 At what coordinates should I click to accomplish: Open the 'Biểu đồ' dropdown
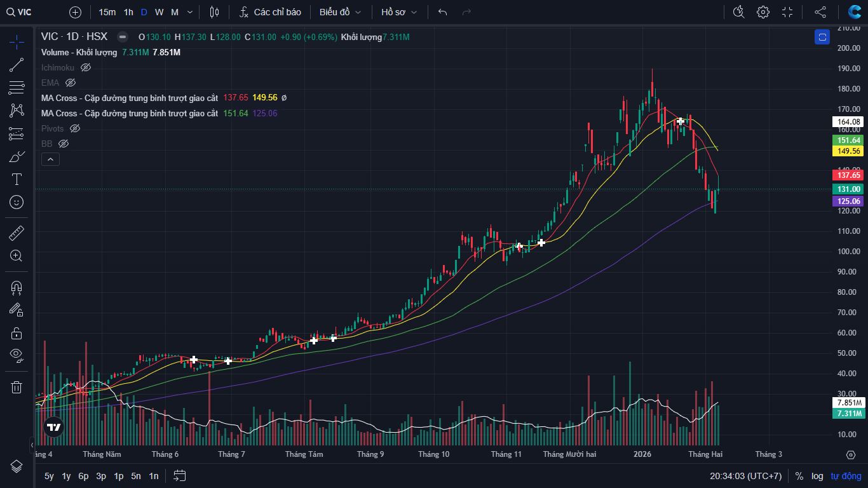341,12
